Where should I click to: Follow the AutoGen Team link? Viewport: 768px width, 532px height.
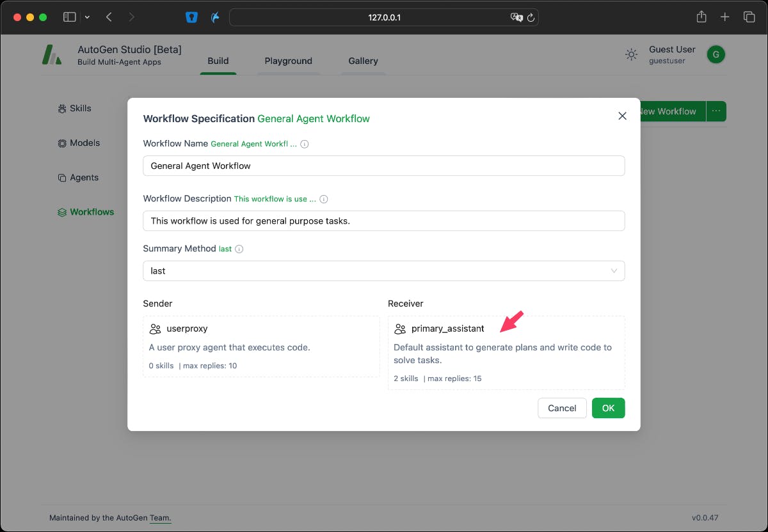click(x=160, y=518)
